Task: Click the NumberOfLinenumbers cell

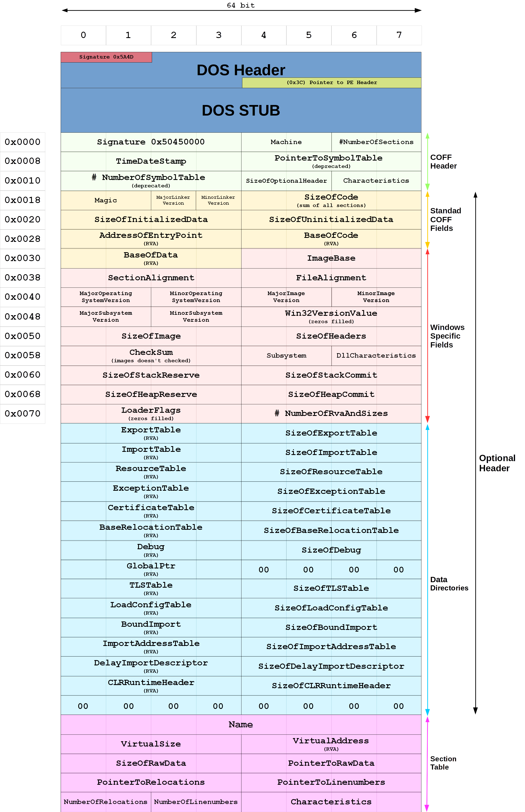Action: pos(196,802)
